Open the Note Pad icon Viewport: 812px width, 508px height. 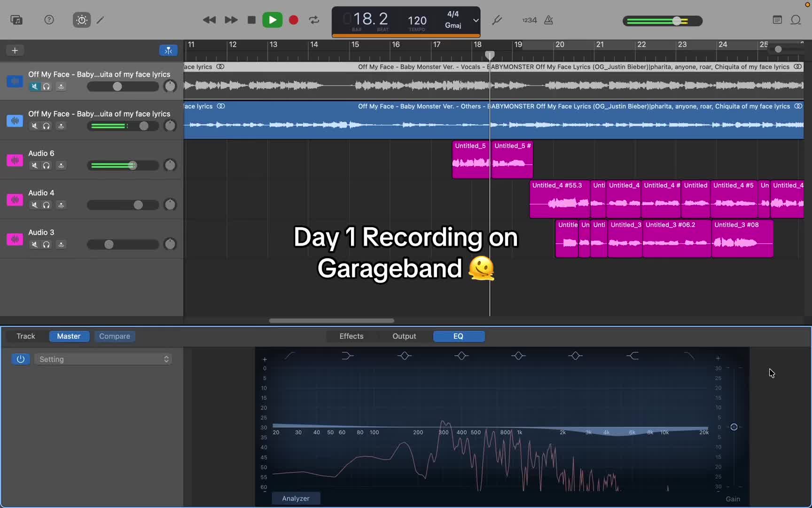(777, 20)
